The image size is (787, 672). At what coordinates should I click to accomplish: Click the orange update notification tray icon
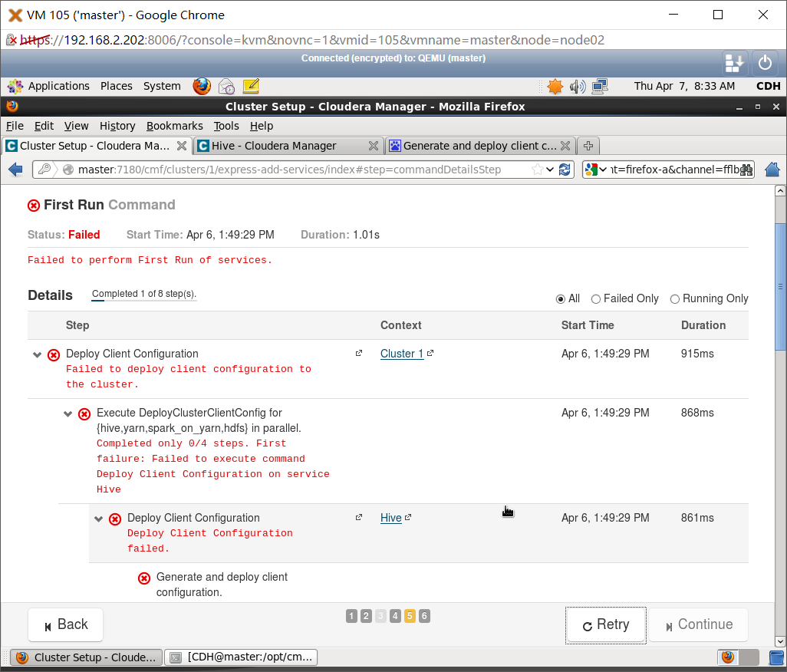555,87
